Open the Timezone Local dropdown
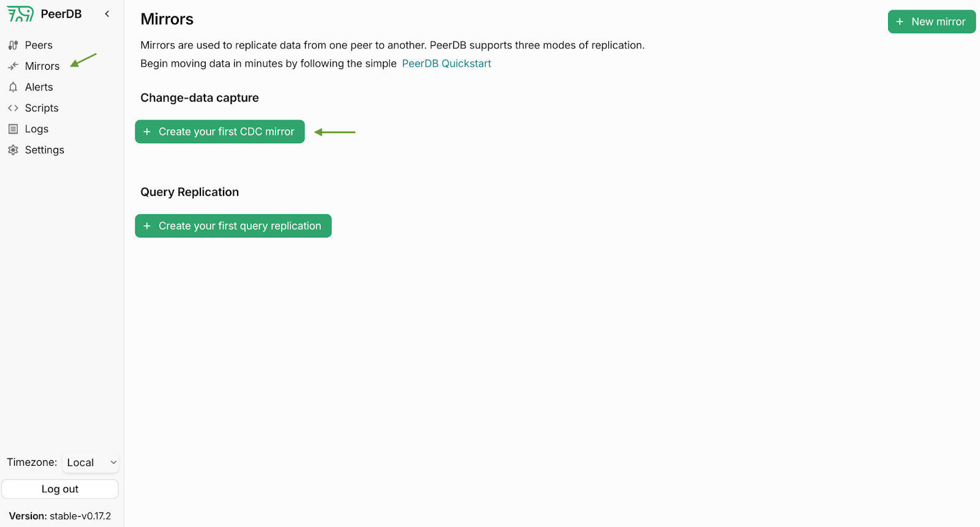The image size is (980, 527). tap(91, 463)
